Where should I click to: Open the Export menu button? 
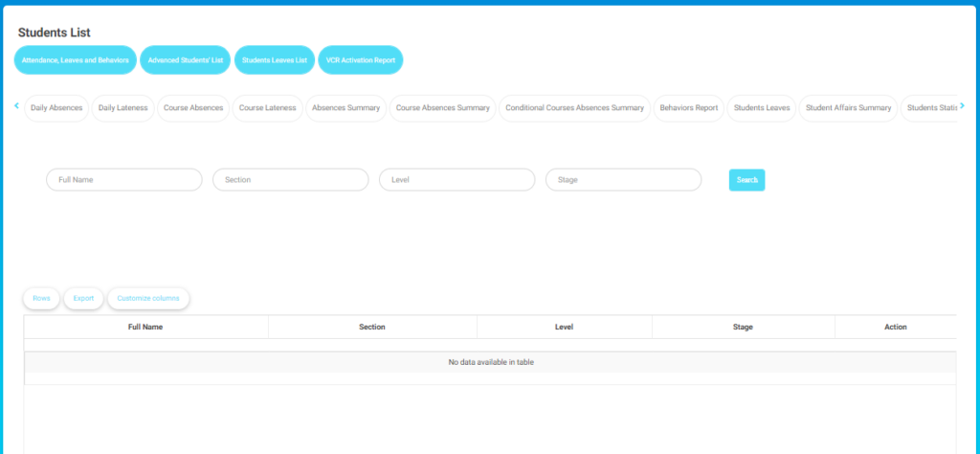pos(83,298)
